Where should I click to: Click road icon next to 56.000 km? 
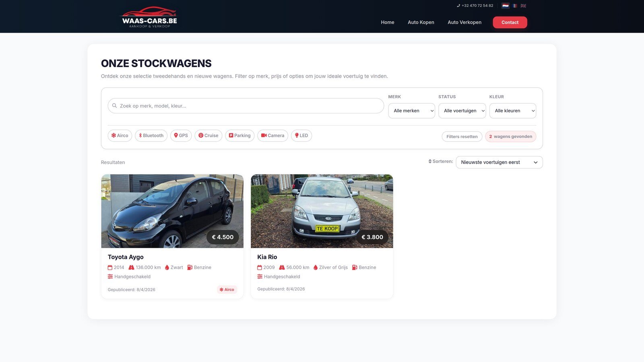point(282,267)
